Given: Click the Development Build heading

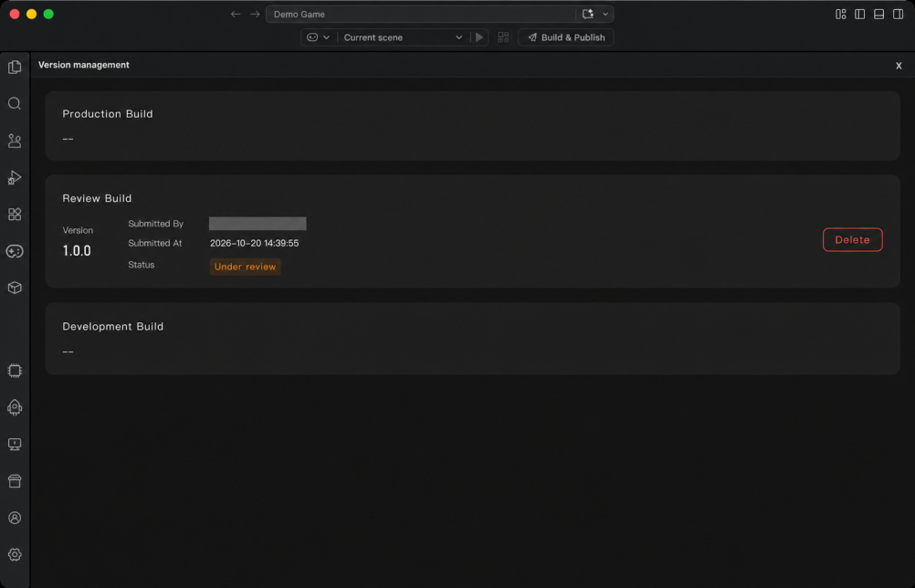Looking at the screenshot, I should coord(112,327).
